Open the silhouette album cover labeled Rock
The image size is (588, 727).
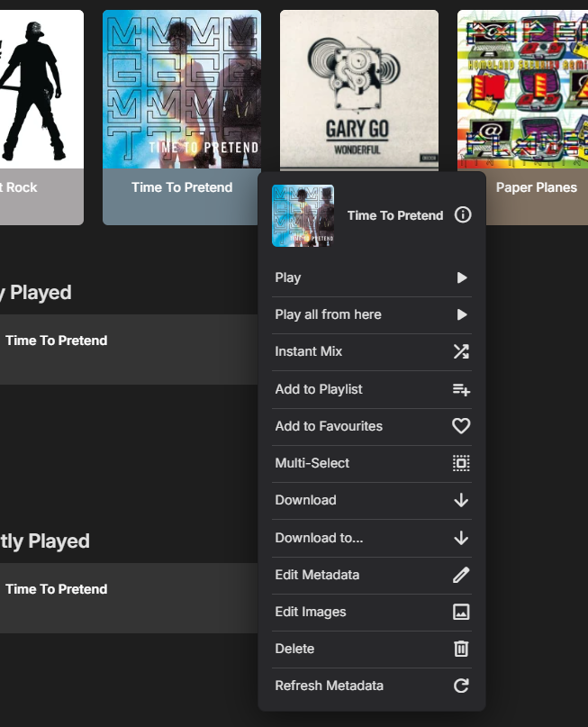pyautogui.click(x=41, y=89)
